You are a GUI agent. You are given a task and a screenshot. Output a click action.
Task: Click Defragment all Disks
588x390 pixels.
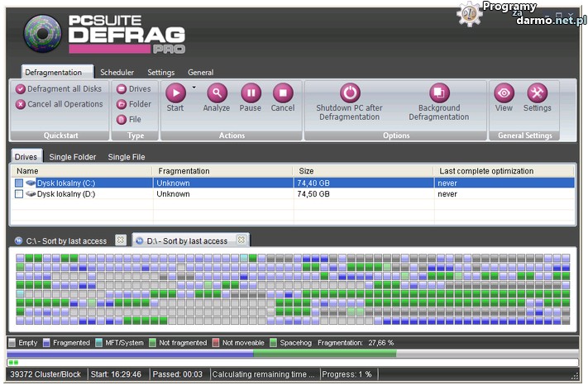coord(58,89)
